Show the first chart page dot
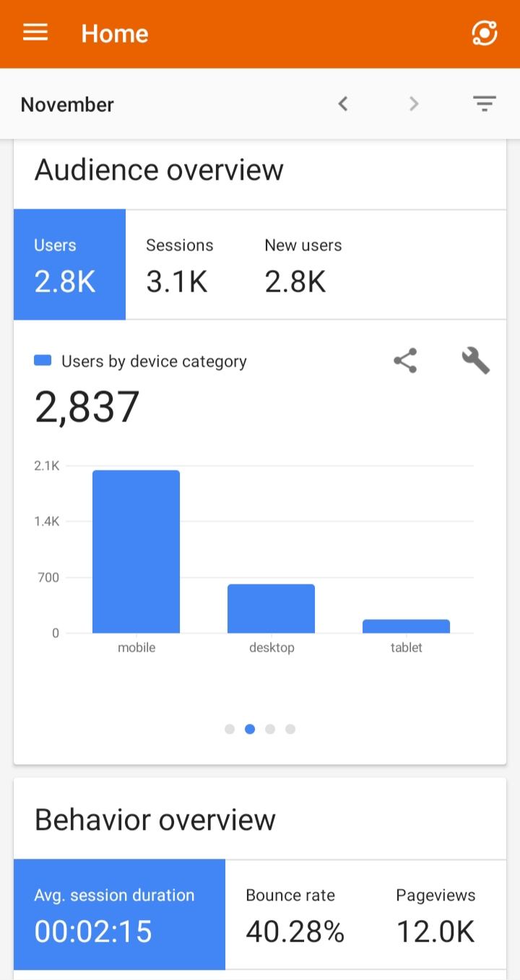Image resolution: width=520 pixels, height=980 pixels. [230, 729]
